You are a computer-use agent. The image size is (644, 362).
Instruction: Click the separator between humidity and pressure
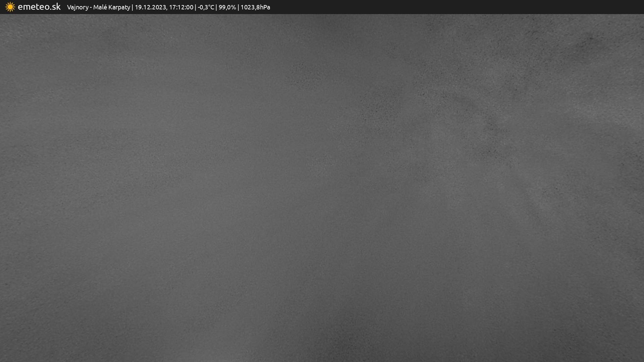pyautogui.click(x=238, y=7)
